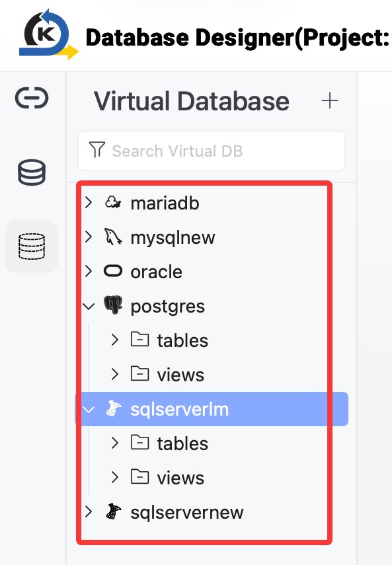Expand the mysqlnew node
Viewport: 392px width, 565px height.
click(89, 237)
